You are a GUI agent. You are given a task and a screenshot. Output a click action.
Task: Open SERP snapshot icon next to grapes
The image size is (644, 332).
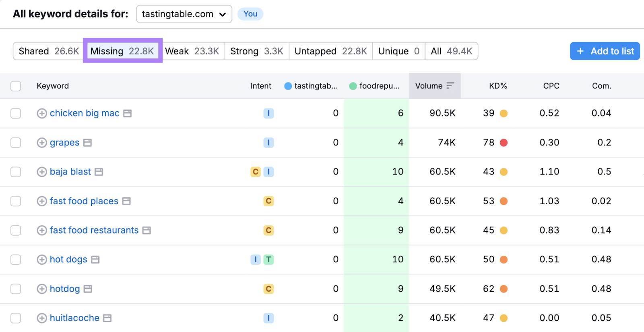click(x=87, y=143)
